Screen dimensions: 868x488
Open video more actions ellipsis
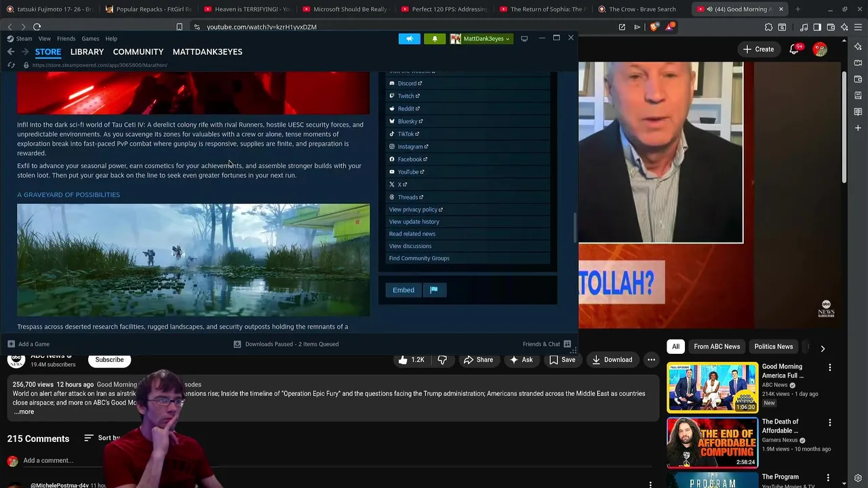coord(651,360)
